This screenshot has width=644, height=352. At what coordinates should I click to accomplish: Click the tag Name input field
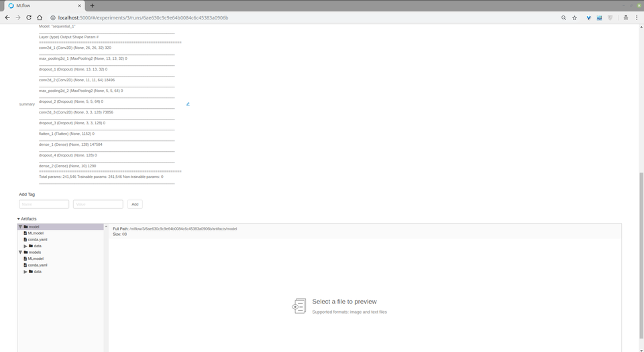click(x=44, y=204)
